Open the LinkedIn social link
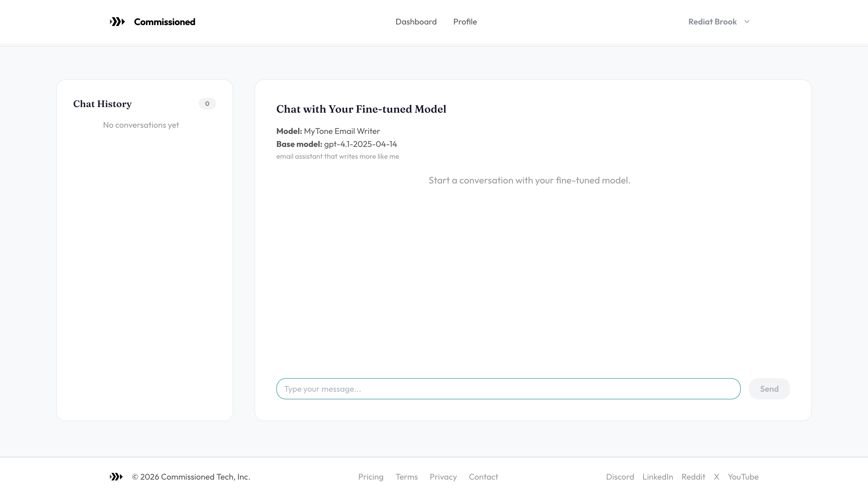The image size is (868, 492). coord(657,476)
